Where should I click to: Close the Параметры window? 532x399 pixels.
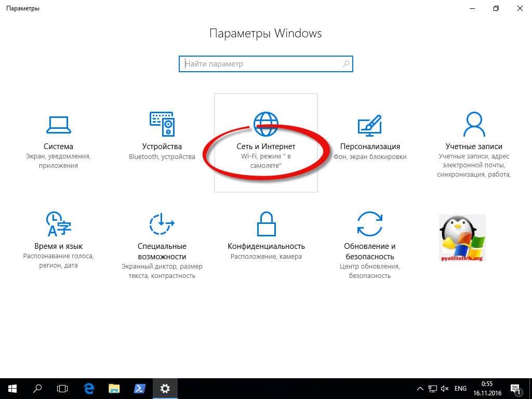520,8
